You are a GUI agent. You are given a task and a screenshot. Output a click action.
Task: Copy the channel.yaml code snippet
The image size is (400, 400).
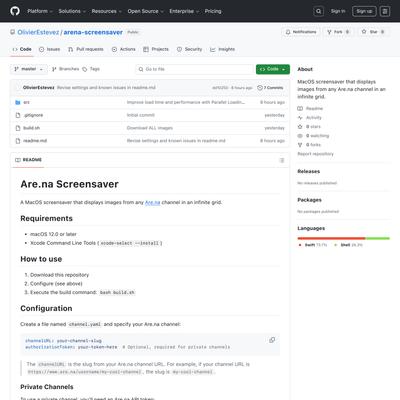pyautogui.click(x=272, y=340)
